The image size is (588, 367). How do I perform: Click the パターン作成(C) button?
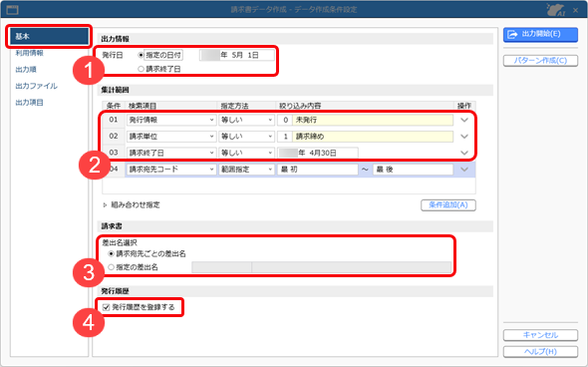click(540, 61)
